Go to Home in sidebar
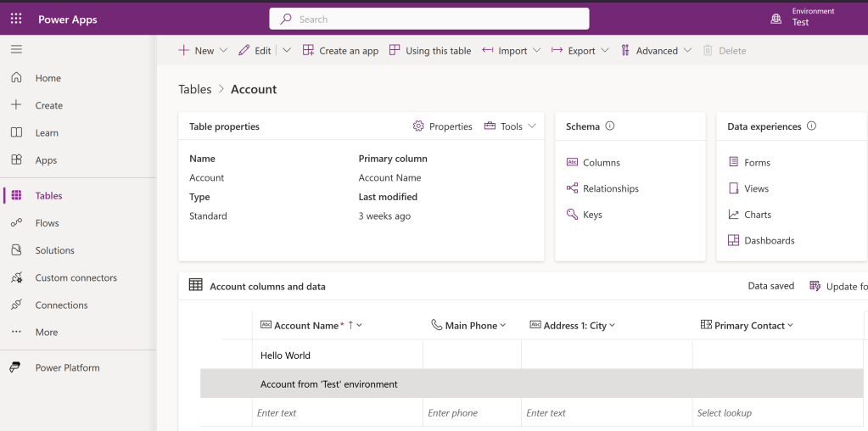The width and height of the screenshot is (868, 431). coord(48,78)
